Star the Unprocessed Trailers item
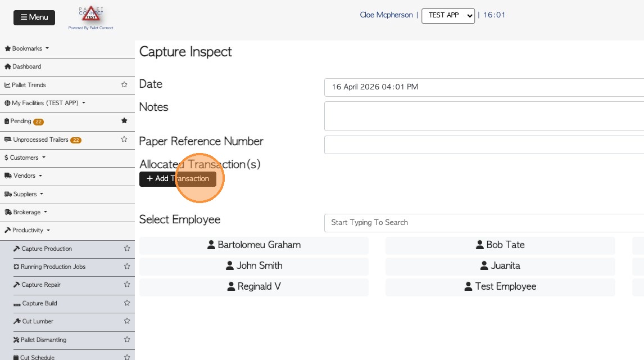The width and height of the screenshot is (644, 360). (124, 139)
